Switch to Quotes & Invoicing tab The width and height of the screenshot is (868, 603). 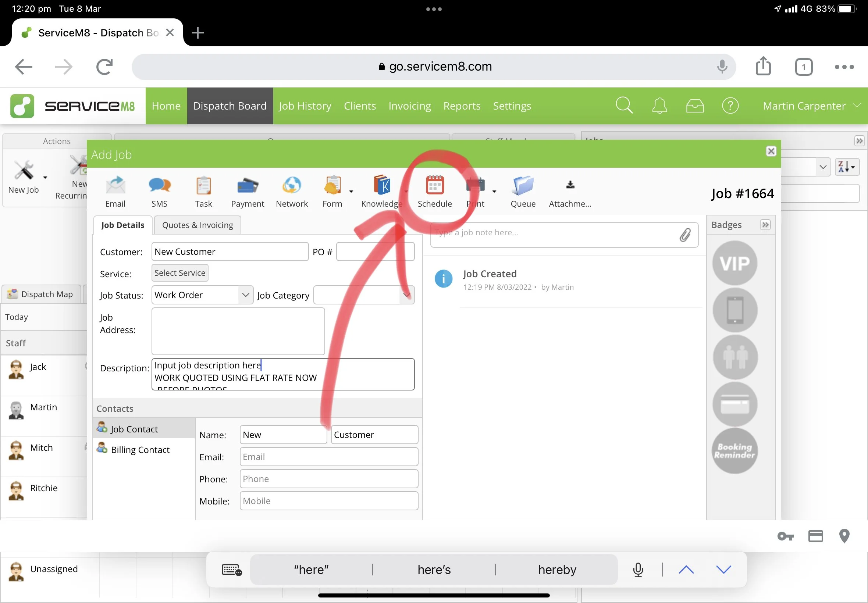(x=197, y=225)
